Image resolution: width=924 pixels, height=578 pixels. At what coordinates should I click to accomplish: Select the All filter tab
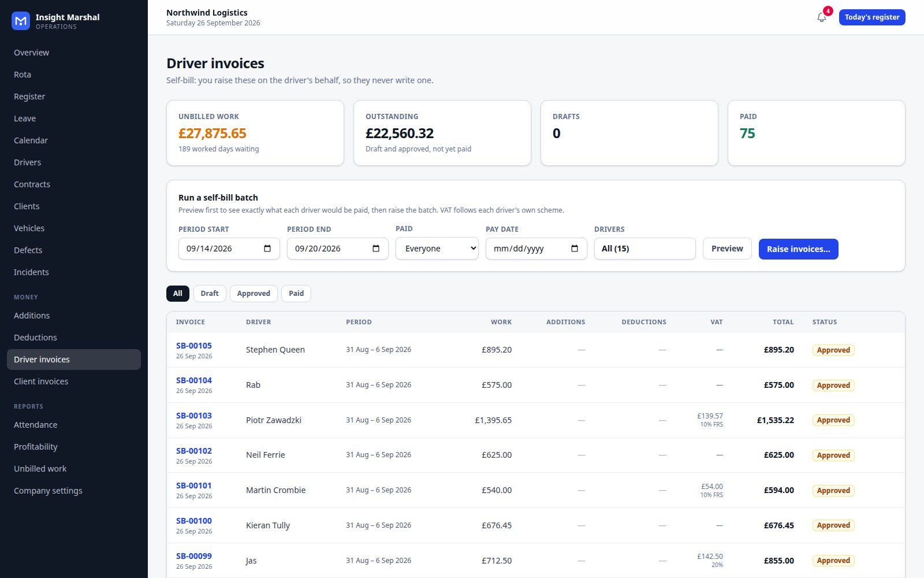[x=178, y=294]
